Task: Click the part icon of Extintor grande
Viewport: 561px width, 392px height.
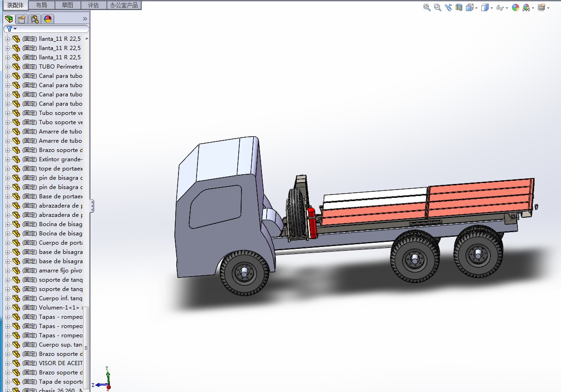Action: click(17, 159)
